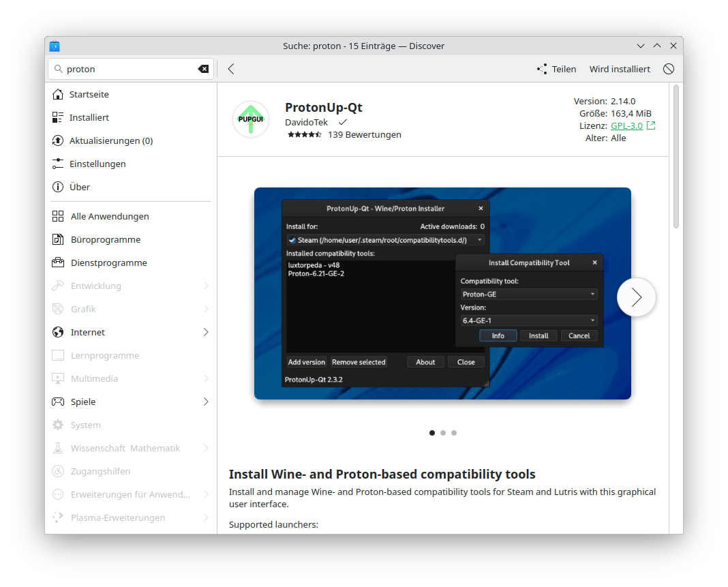Open the GPL-3.0 license link
Viewport: 728px width, 587px height.
click(626, 126)
